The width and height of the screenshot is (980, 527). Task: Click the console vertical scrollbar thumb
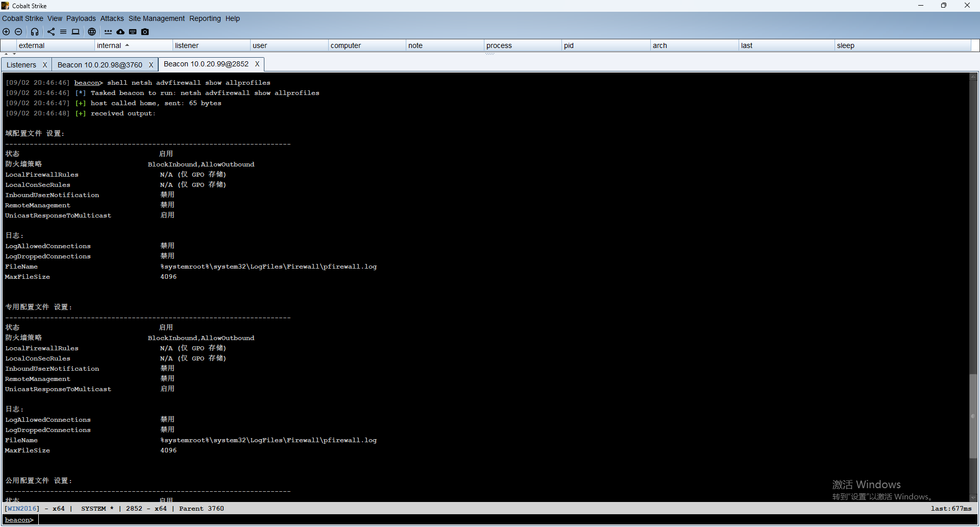click(x=973, y=416)
